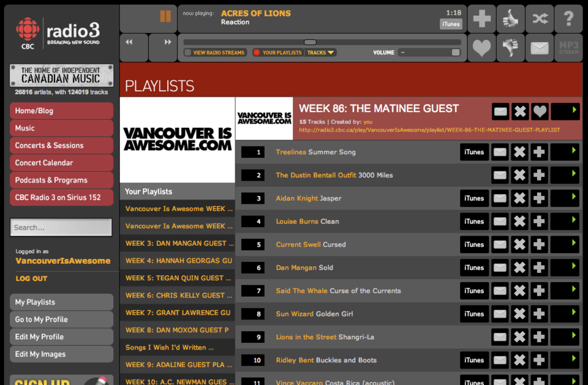
Task: Open WEEK 5: TEGAN QUIN GUEST playlist
Action: pos(178,278)
